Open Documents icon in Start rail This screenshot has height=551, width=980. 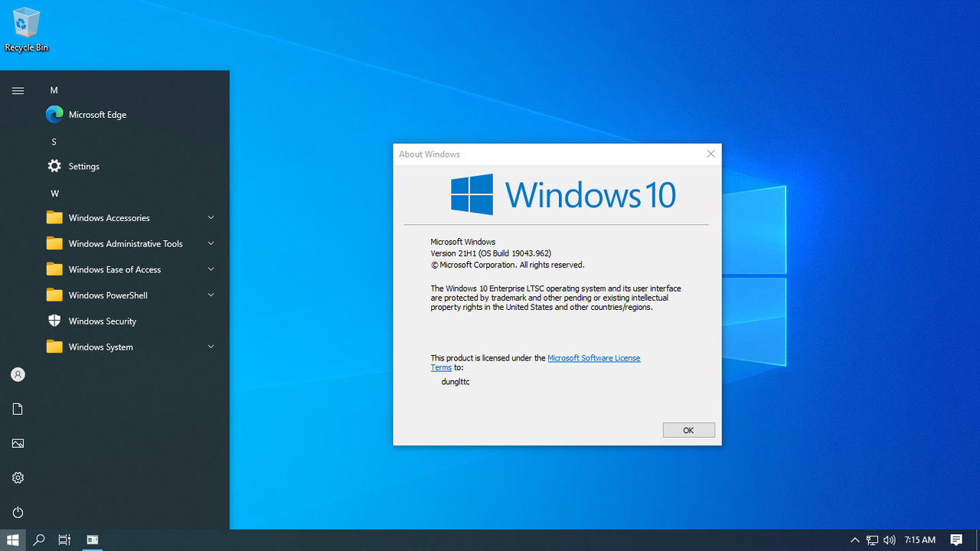pos(18,409)
